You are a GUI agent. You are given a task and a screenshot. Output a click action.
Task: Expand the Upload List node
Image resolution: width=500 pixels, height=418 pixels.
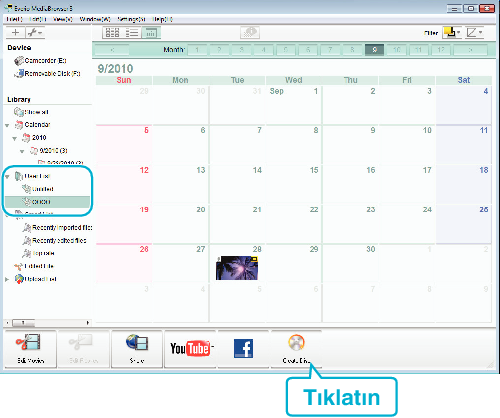tap(7, 279)
